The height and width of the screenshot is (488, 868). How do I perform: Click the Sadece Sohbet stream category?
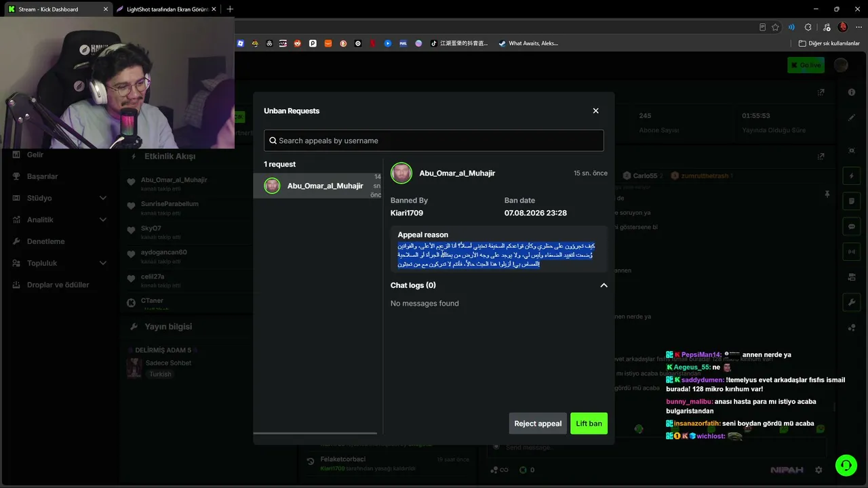click(169, 363)
